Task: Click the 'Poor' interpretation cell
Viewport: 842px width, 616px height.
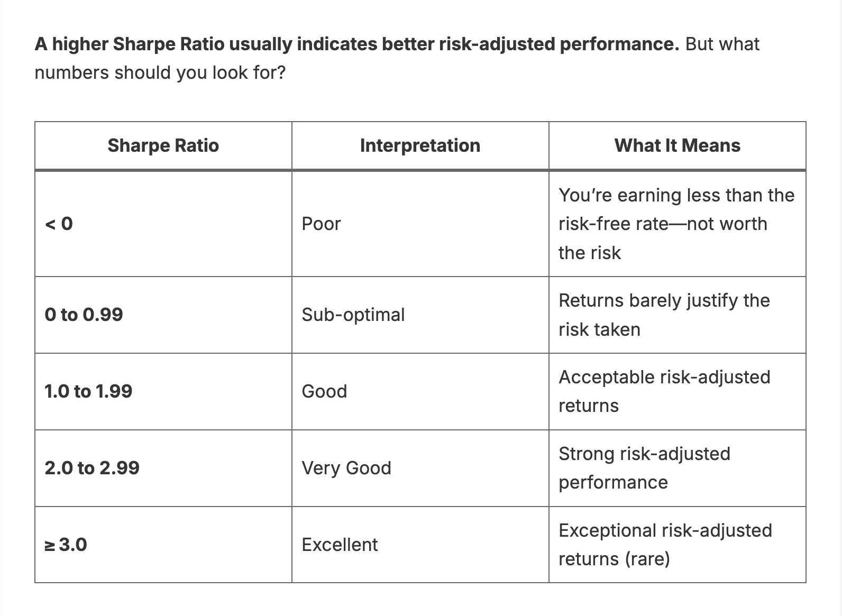Action: coord(321,224)
